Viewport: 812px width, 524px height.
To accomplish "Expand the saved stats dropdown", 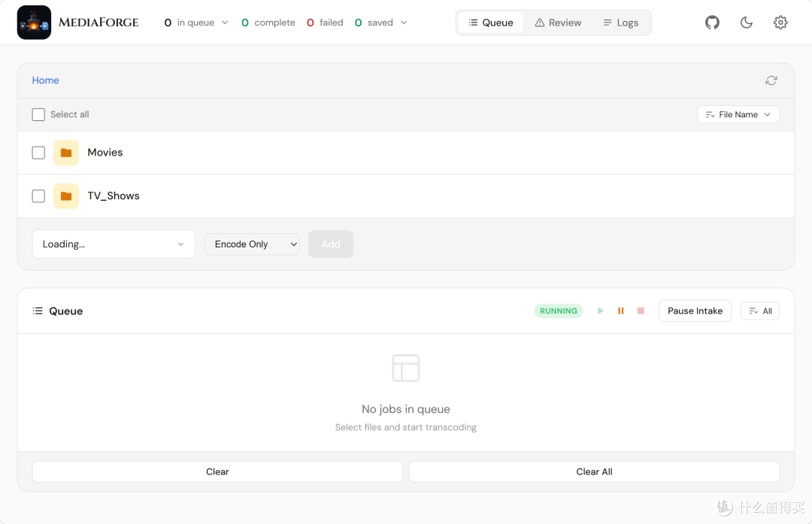I will coord(404,23).
